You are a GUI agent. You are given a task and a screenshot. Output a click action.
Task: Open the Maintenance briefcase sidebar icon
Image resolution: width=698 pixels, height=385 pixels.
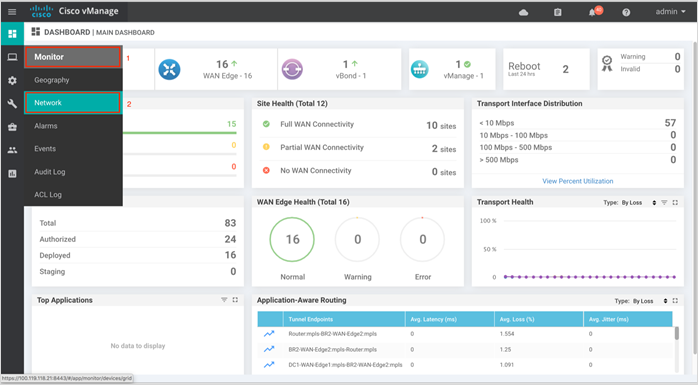pyautogui.click(x=12, y=127)
